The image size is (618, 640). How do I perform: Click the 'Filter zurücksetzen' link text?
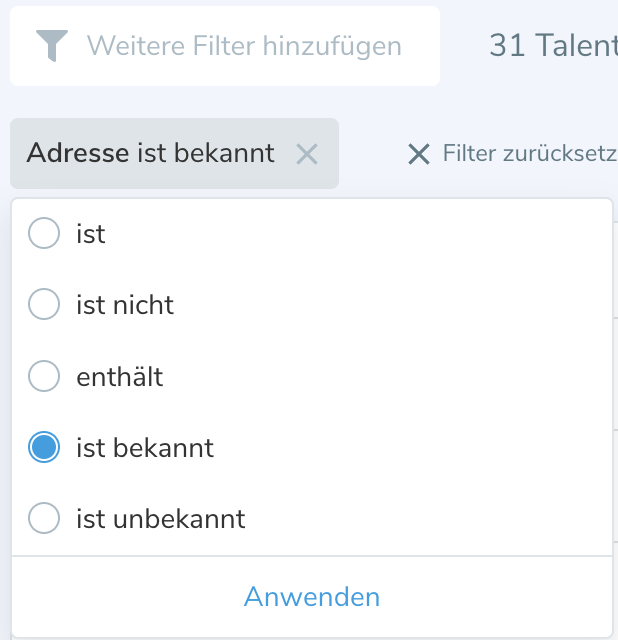coord(530,154)
